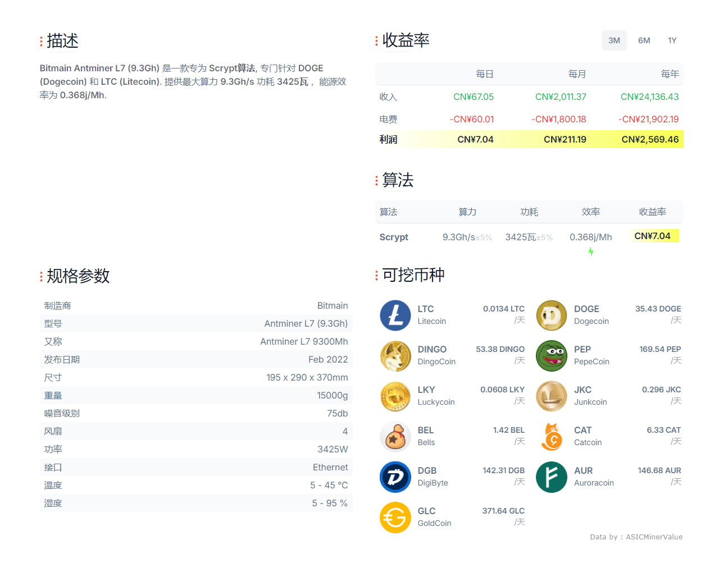Open the JKC Junkcoin link
The width and height of the screenshot is (728, 563).
click(590, 396)
